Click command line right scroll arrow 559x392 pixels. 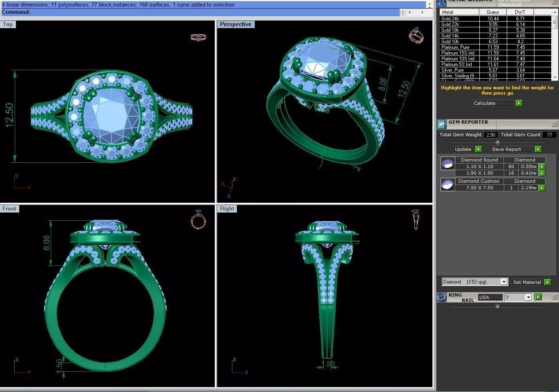click(x=422, y=12)
